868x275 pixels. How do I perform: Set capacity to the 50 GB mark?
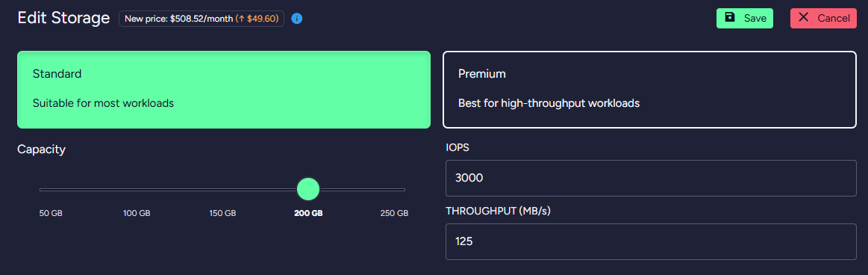coord(51,214)
